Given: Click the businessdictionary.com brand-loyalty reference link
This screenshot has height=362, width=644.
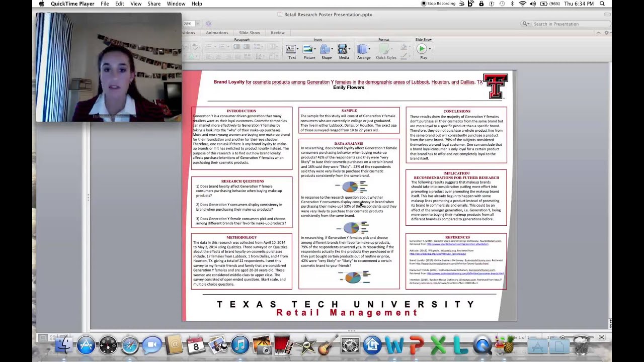Looking at the screenshot, I should pyautogui.click(x=452, y=263).
